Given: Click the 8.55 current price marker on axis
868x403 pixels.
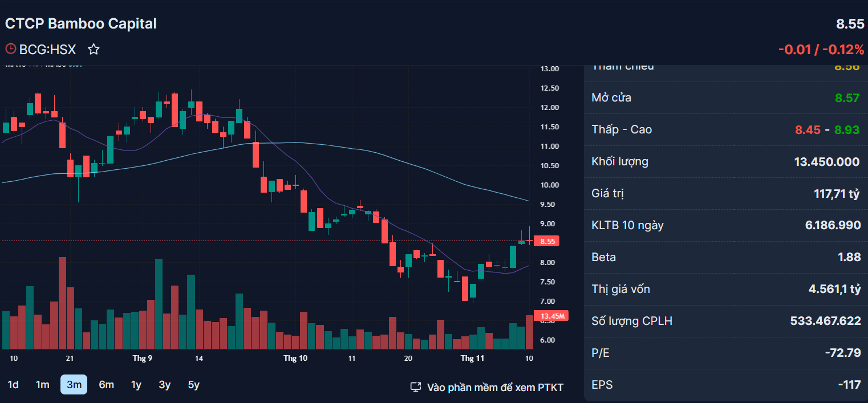Looking at the screenshot, I should click(547, 241).
